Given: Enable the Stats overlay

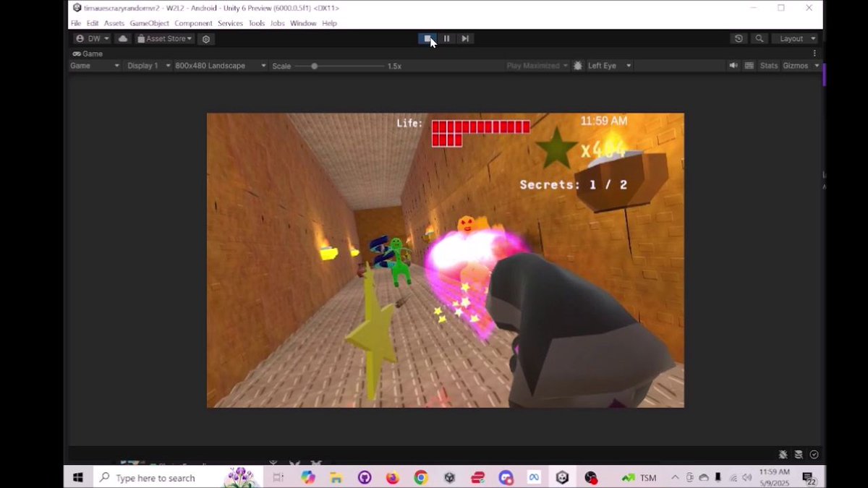Looking at the screenshot, I should click(x=768, y=65).
